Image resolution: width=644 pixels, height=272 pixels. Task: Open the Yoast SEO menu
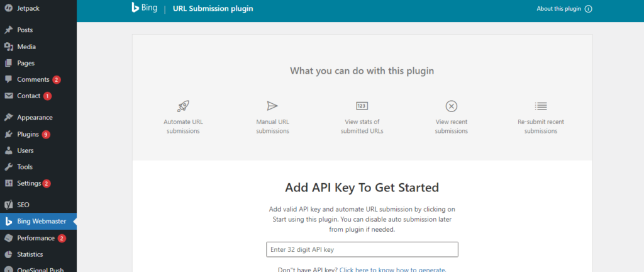pyautogui.click(x=23, y=205)
